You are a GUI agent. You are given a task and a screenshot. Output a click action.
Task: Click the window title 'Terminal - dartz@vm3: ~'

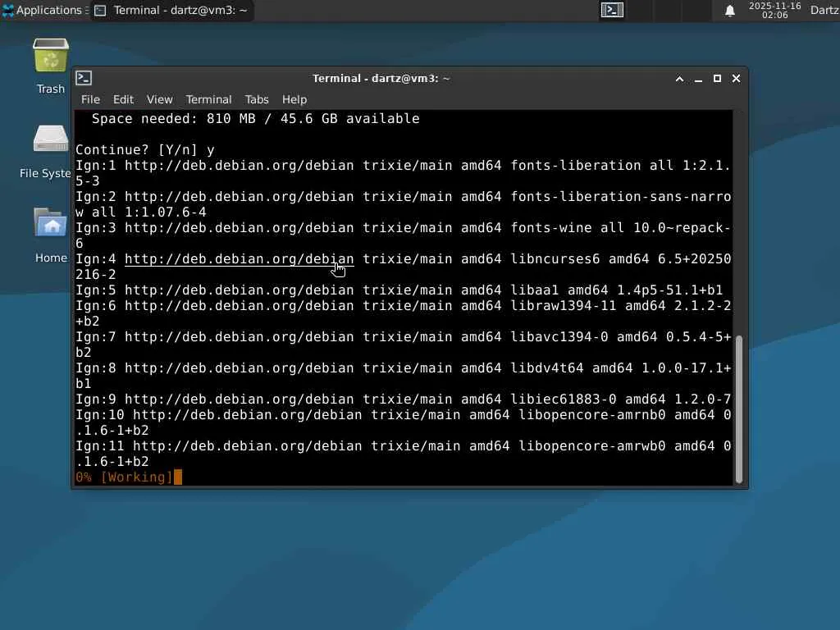click(x=381, y=79)
